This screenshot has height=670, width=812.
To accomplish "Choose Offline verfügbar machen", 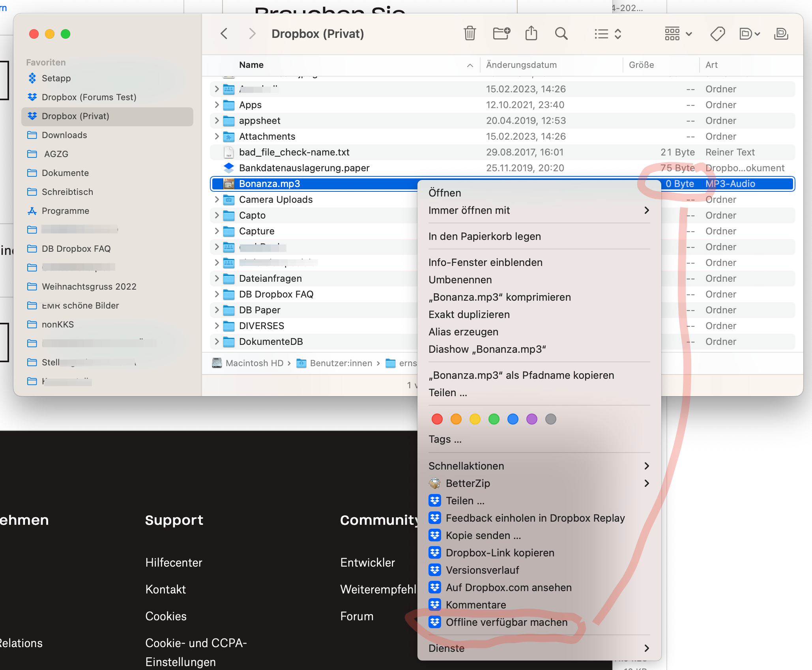I will (x=539, y=622).
